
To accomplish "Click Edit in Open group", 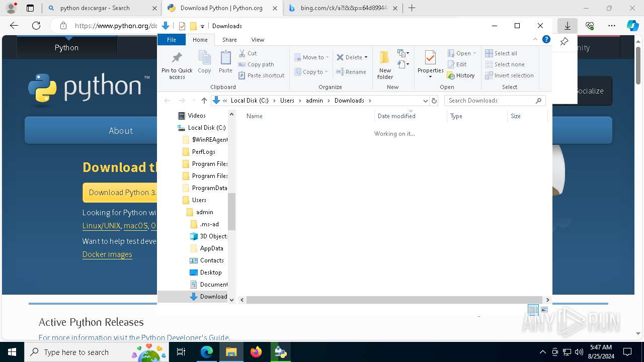I will (457, 64).
